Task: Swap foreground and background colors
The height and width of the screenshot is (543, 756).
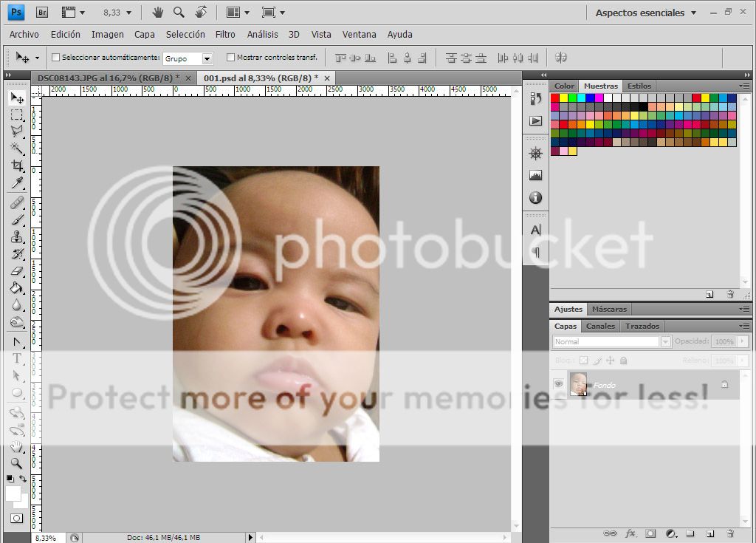Action: click(23, 479)
